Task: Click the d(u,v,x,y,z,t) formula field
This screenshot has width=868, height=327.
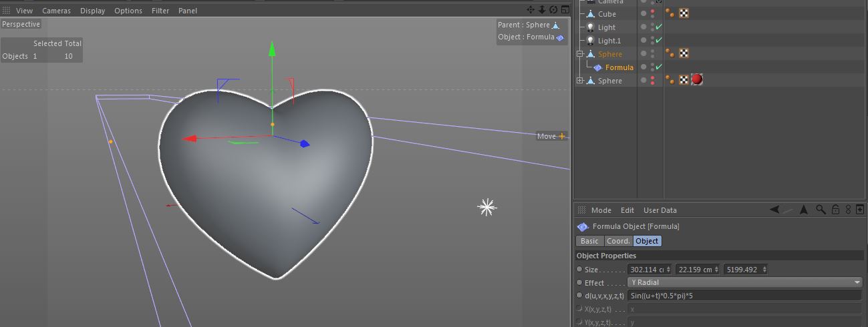Action: pos(745,296)
